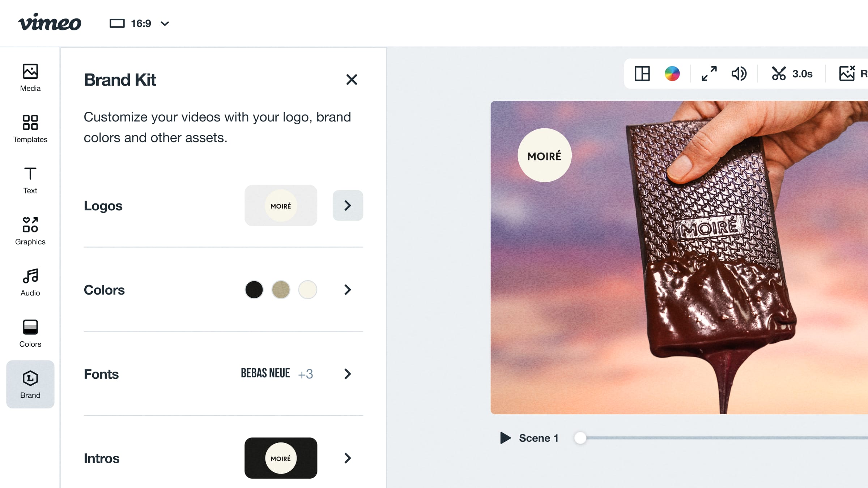Viewport: 868px width, 488px height.
Task: Click the MOIRÉ intro thumbnail
Action: pyautogui.click(x=281, y=458)
